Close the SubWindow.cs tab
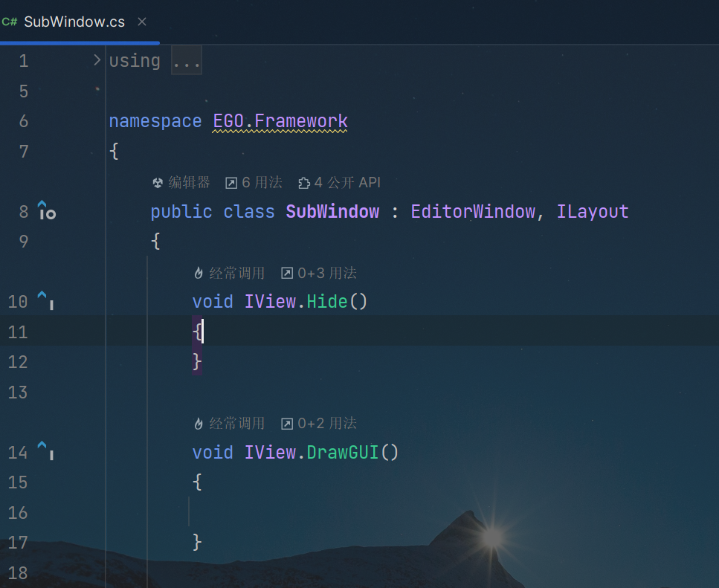This screenshot has width=719, height=588. (142, 22)
